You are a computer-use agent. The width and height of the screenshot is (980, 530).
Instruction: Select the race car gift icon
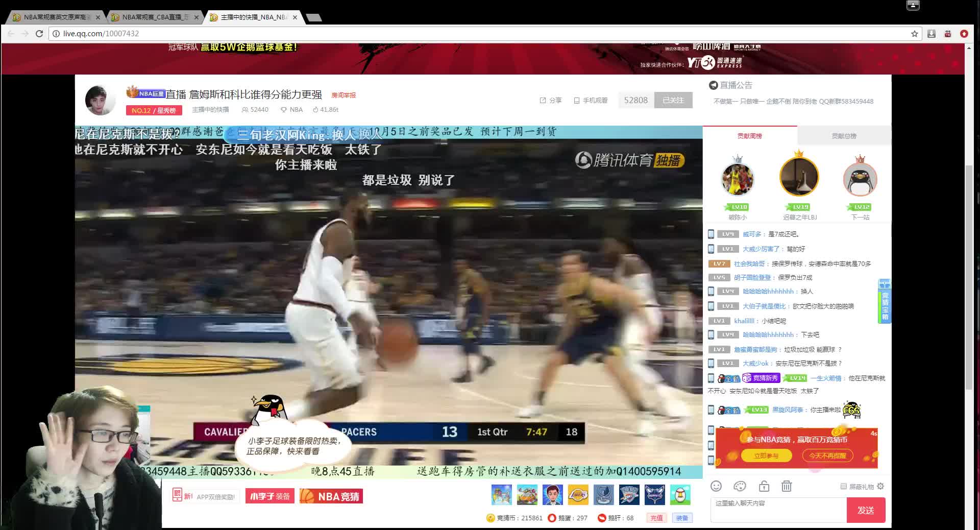click(527, 495)
